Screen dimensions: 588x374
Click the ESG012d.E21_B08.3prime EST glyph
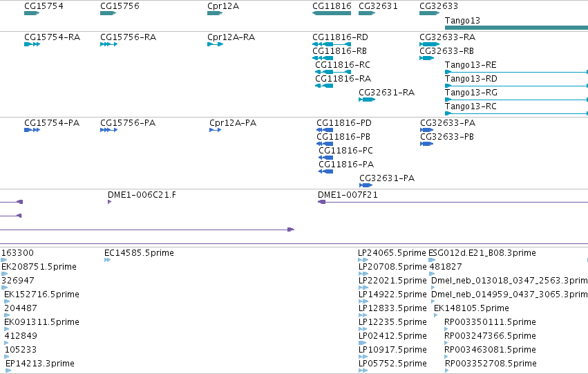pos(432,260)
